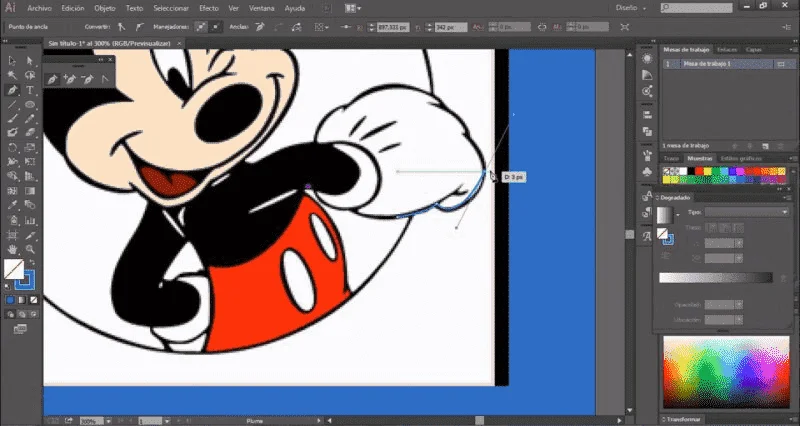Open the Color panel icon in the dock
Viewport: 800px width, 426px height.
(647, 58)
